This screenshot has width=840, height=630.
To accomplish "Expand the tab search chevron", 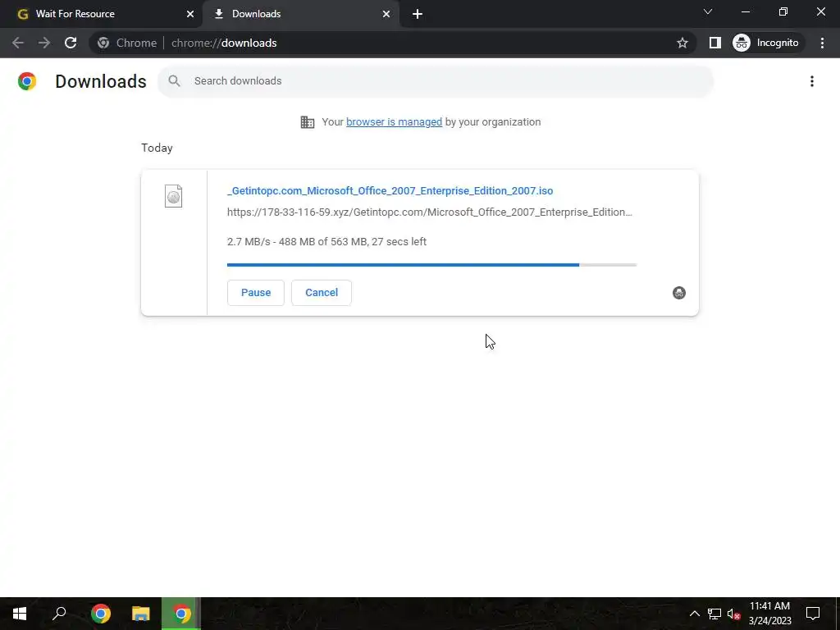I will pos(708,11).
